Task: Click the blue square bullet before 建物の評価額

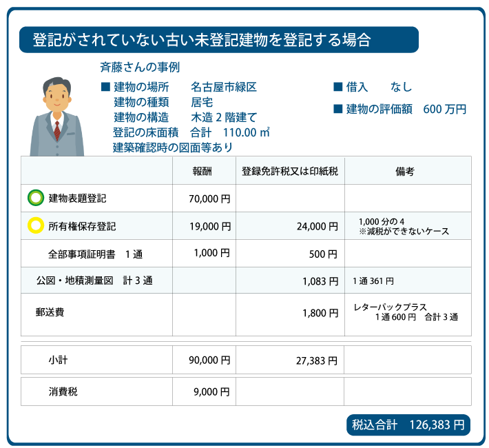Action: tap(338, 109)
